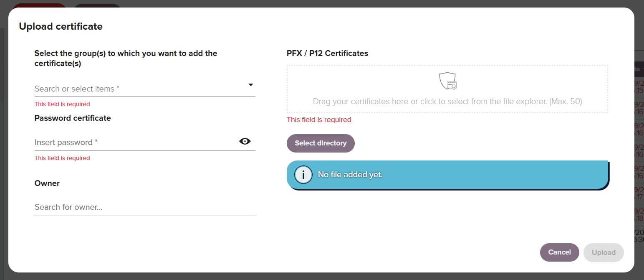Click the Password certificate label
This screenshot has width=644, height=280.
pyautogui.click(x=73, y=118)
